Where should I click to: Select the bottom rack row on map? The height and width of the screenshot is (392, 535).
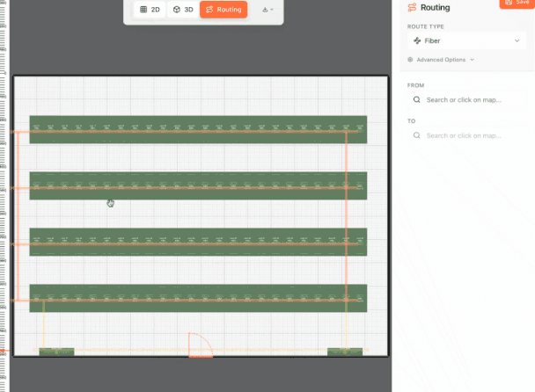(198, 298)
